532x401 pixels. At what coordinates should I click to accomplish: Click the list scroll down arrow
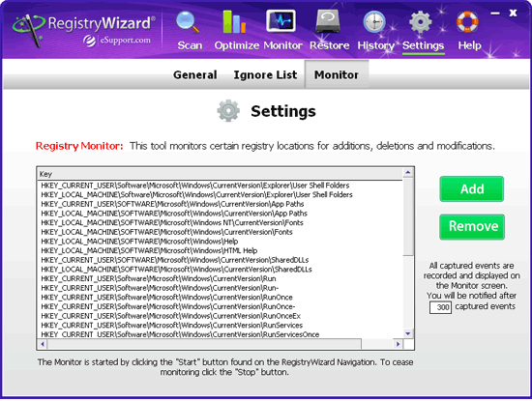click(x=408, y=333)
